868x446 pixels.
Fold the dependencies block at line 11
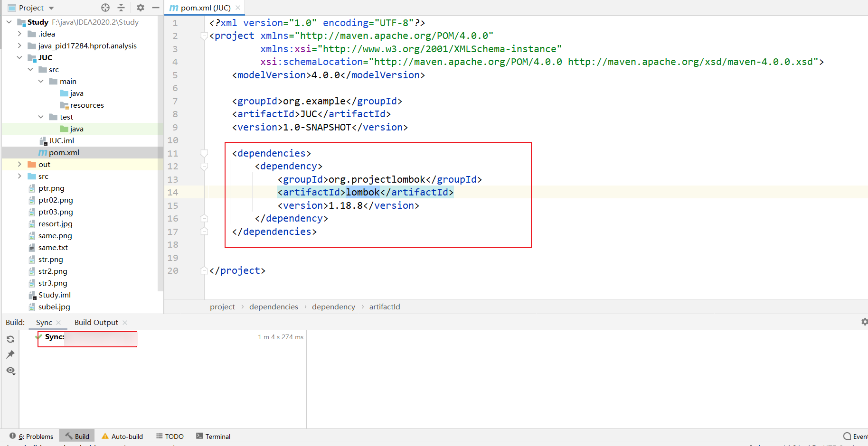click(204, 153)
